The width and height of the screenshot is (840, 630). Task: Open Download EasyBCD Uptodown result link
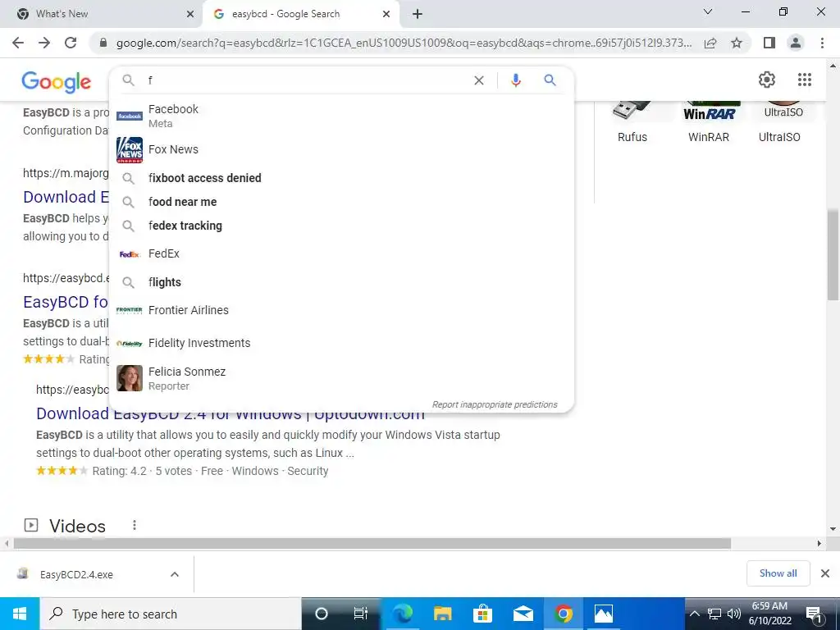click(x=230, y=413)
